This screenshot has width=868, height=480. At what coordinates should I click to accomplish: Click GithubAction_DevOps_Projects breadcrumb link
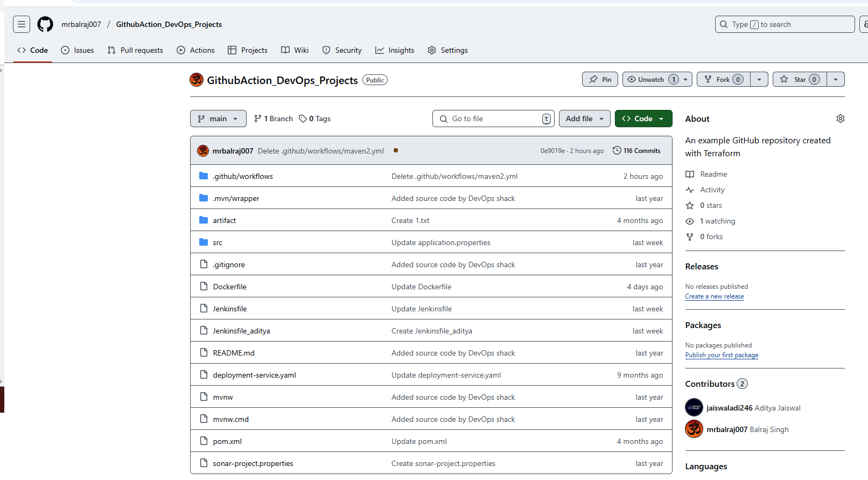[169, 24]
